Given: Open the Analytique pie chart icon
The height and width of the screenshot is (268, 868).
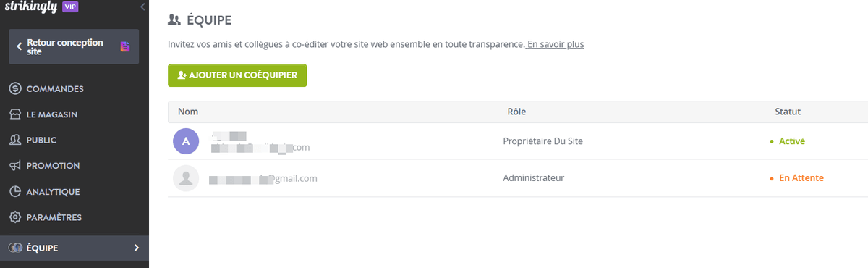Looking at the screenshot, I should pos(14,192).
